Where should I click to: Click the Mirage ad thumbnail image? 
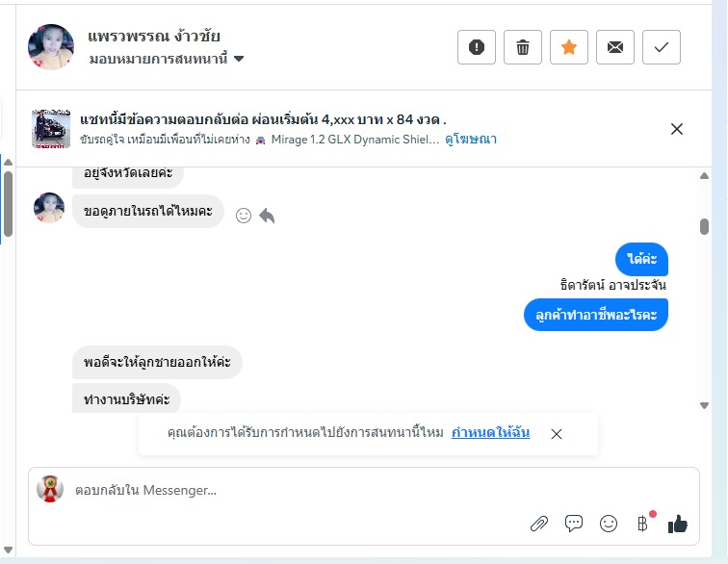pos(51,129)
